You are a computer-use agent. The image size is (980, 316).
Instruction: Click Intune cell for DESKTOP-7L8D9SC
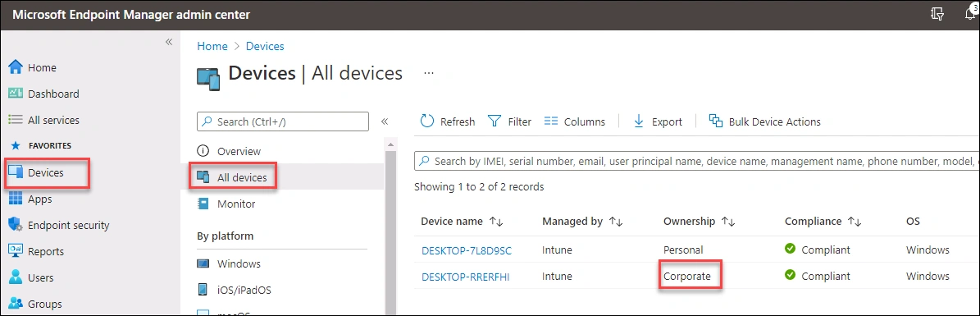(557, 250)
